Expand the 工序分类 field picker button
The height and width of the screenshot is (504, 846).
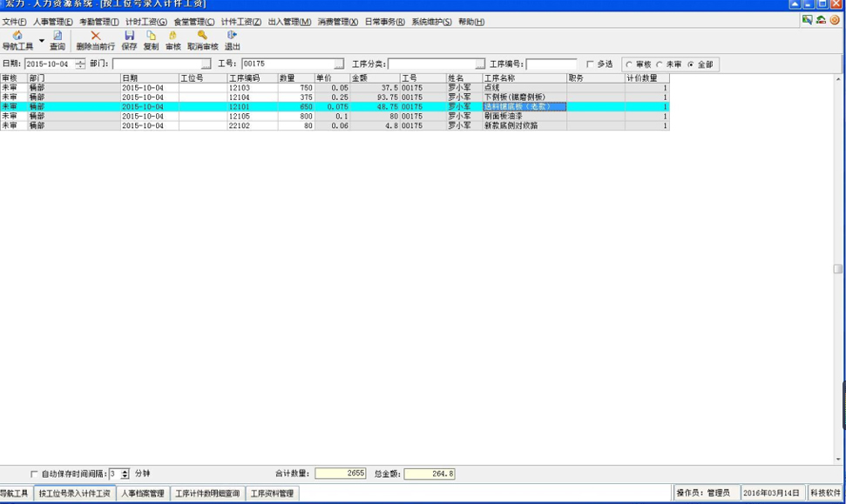[480, 64]
